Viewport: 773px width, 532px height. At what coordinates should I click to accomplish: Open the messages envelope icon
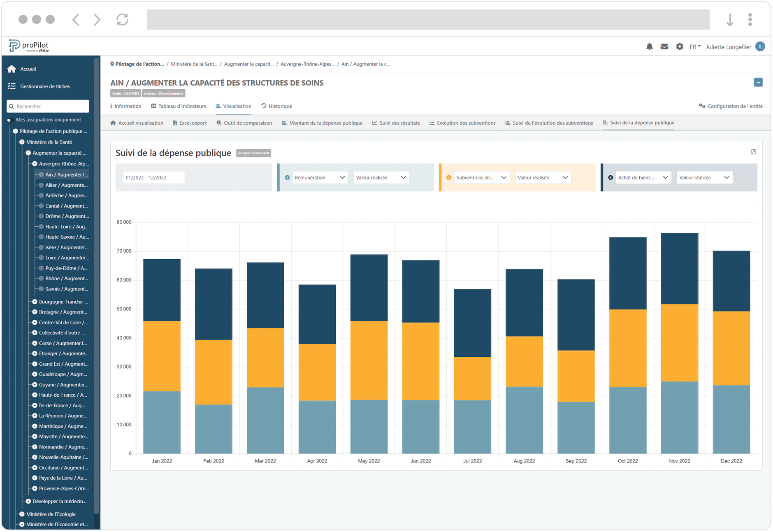pyautogui.click(x=664, y=46)
